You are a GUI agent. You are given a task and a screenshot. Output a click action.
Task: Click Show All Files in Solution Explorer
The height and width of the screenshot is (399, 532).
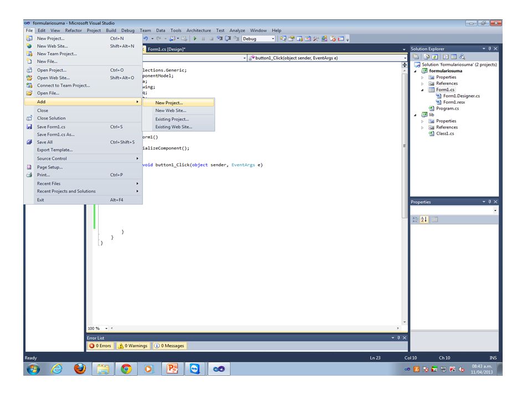tap(427, 57)
